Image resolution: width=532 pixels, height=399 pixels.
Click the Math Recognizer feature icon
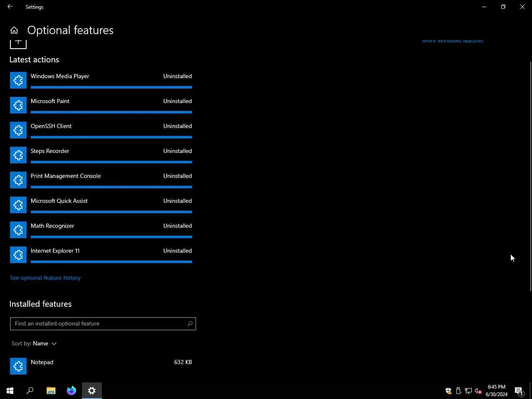[x=18, y=230]
